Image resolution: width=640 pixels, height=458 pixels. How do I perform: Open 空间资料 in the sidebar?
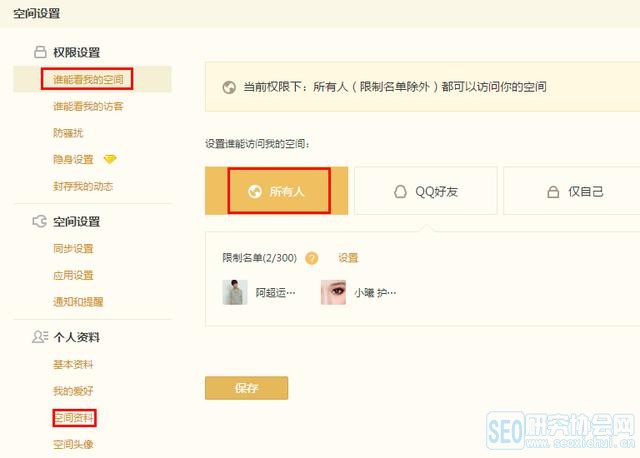point(74,417)
